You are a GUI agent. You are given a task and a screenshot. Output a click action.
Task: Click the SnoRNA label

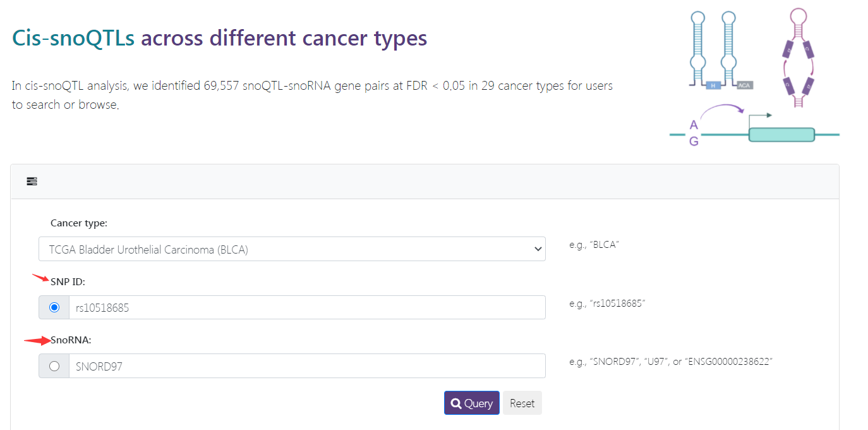71,340
